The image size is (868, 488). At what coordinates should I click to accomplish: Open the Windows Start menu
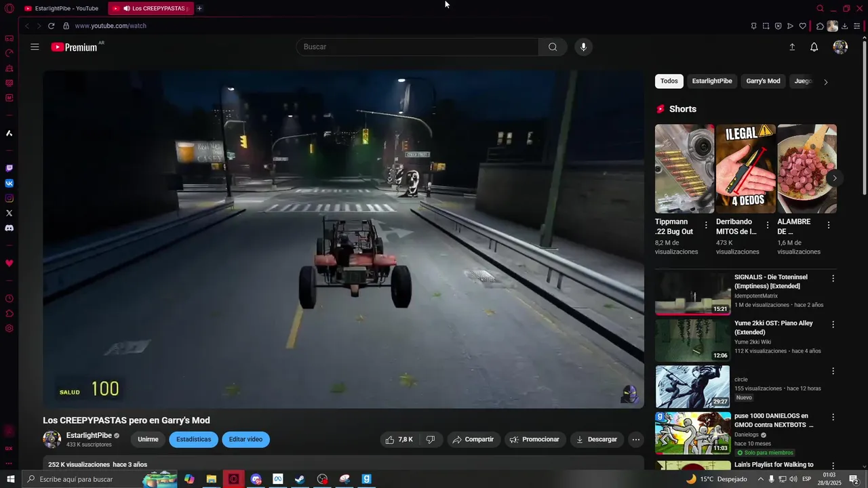[x=10, y=479]
